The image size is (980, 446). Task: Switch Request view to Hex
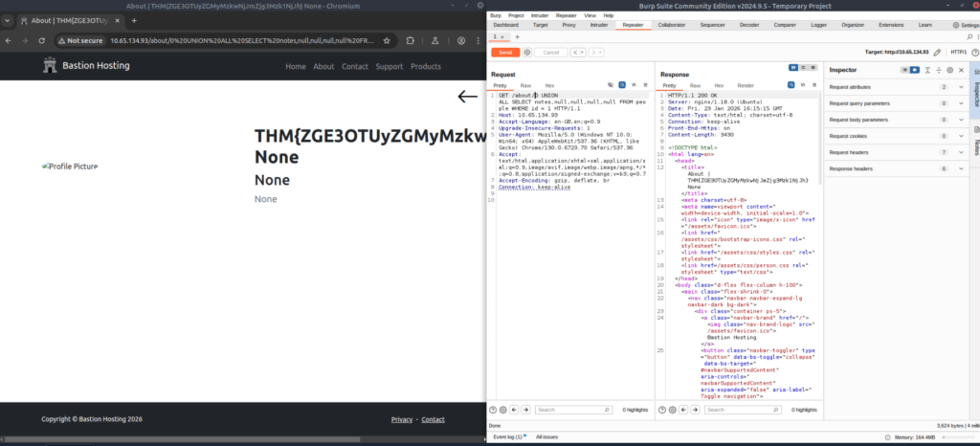(x=549, y=85)
